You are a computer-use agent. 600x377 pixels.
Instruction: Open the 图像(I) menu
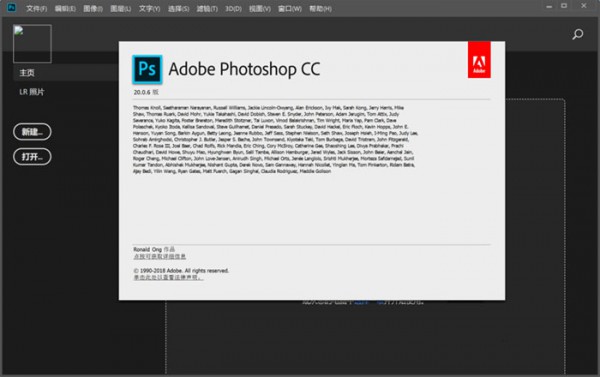click(x=93, y=8)
